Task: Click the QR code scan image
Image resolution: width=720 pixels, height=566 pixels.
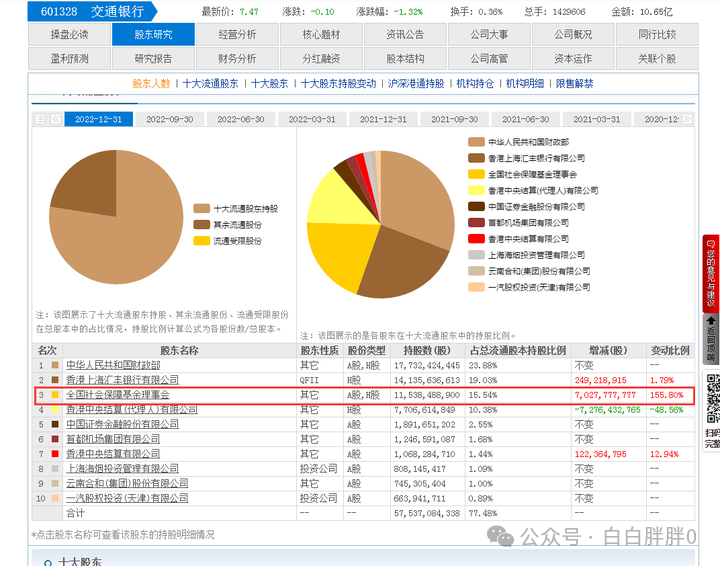Action: [713, 399]
